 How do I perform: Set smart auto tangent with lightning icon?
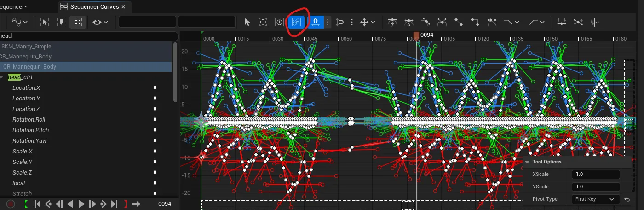click(x=392, y=22)
